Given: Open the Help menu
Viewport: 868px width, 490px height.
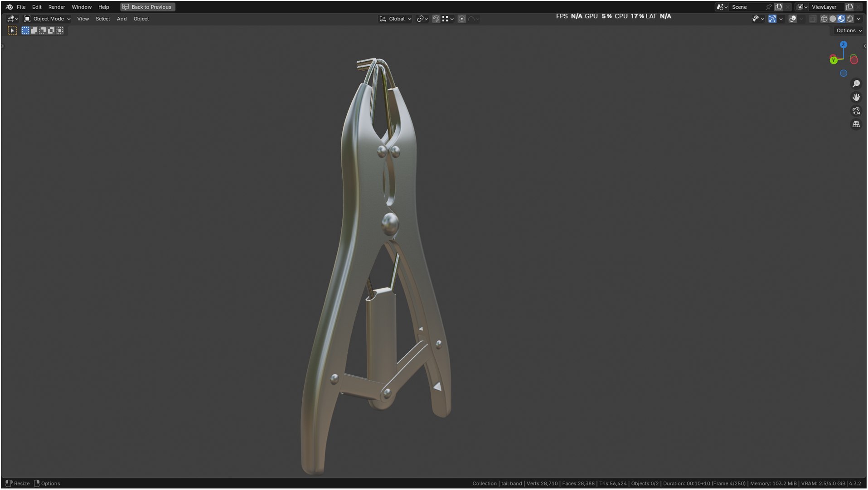Looking at the screenshot, I should 104,7.
